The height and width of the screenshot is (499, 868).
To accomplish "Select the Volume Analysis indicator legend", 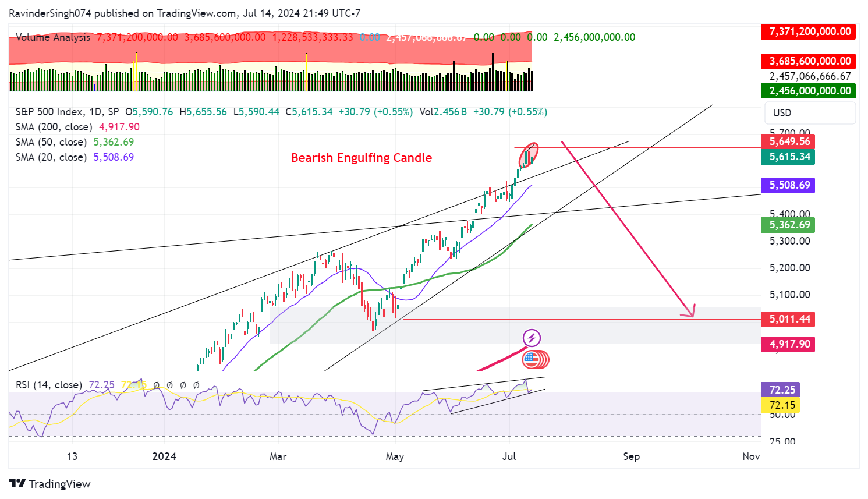I will [53, 37].
